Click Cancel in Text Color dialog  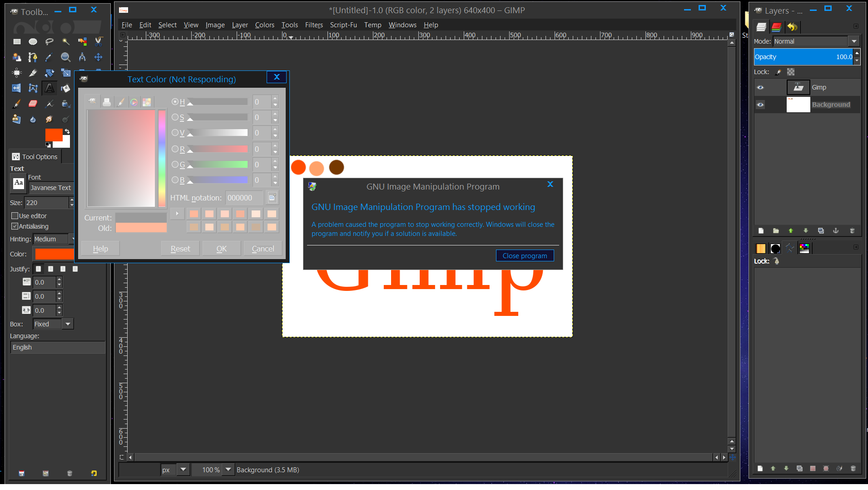[x=263, y=249]
